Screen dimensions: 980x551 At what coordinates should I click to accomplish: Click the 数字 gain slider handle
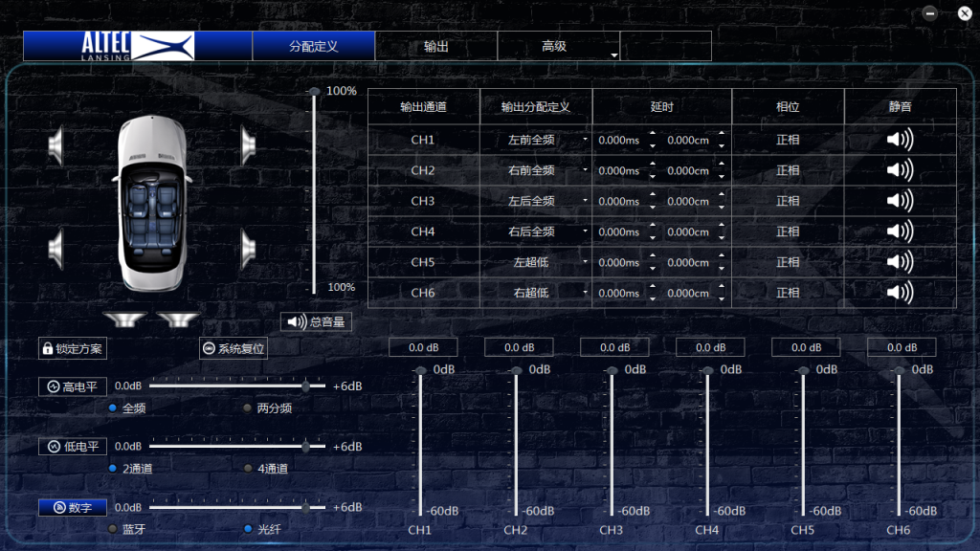click(x=305, y=507)
